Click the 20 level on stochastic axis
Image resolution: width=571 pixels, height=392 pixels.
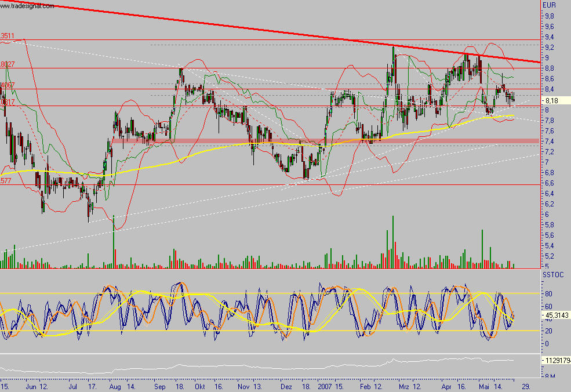(x=546, y=331)
